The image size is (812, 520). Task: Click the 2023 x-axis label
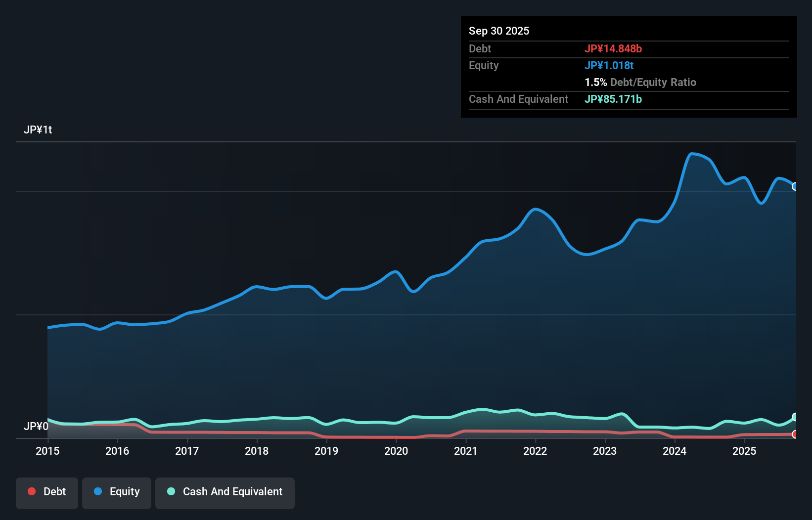(605, 451)
